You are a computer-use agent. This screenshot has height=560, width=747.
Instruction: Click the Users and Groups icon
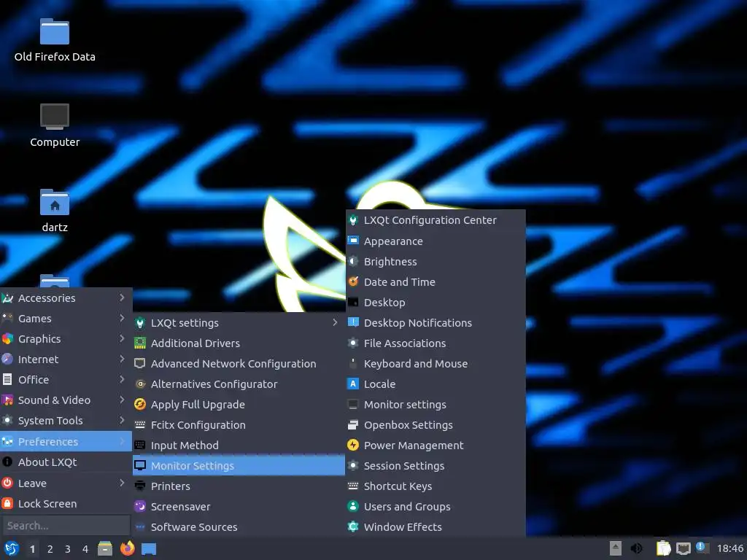tap(353, 506)
